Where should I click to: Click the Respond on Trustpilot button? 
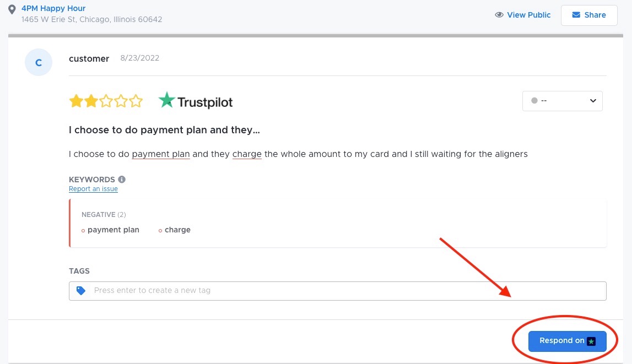pos(567,341)
